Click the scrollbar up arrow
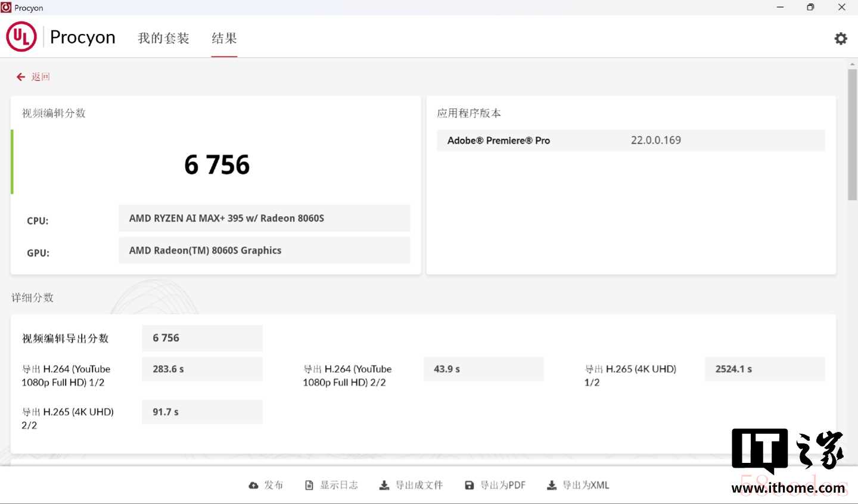The image size is (858, 504). pos(853,63)
